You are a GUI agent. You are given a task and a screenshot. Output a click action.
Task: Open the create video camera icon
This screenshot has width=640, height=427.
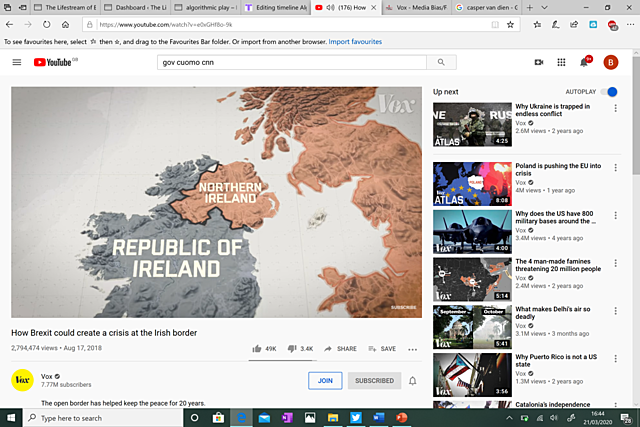(x=539, y=62)
